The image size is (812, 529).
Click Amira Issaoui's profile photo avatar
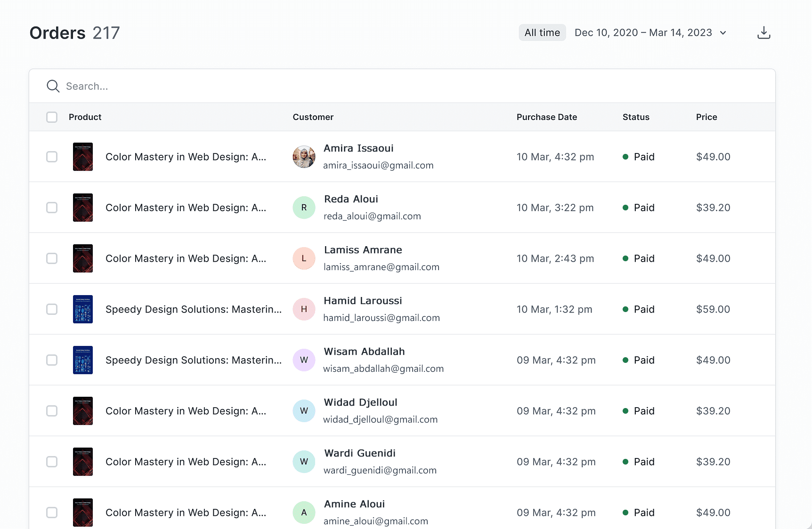pos(304,157)
